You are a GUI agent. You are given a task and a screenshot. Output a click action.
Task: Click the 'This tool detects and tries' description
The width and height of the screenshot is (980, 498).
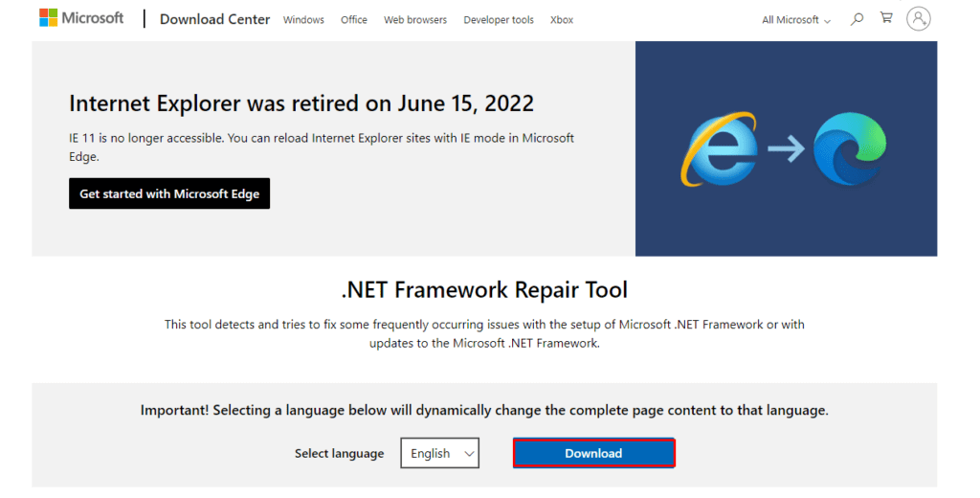pos(484,333)
